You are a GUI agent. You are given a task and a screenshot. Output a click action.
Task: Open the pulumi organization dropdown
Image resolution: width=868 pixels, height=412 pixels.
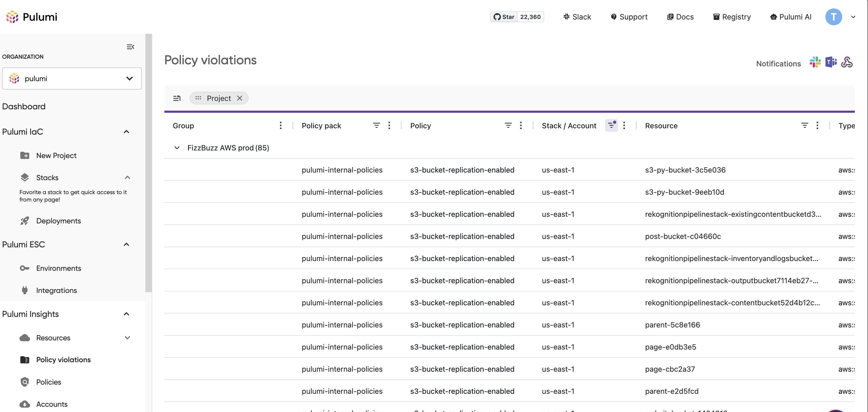point(72,79)
